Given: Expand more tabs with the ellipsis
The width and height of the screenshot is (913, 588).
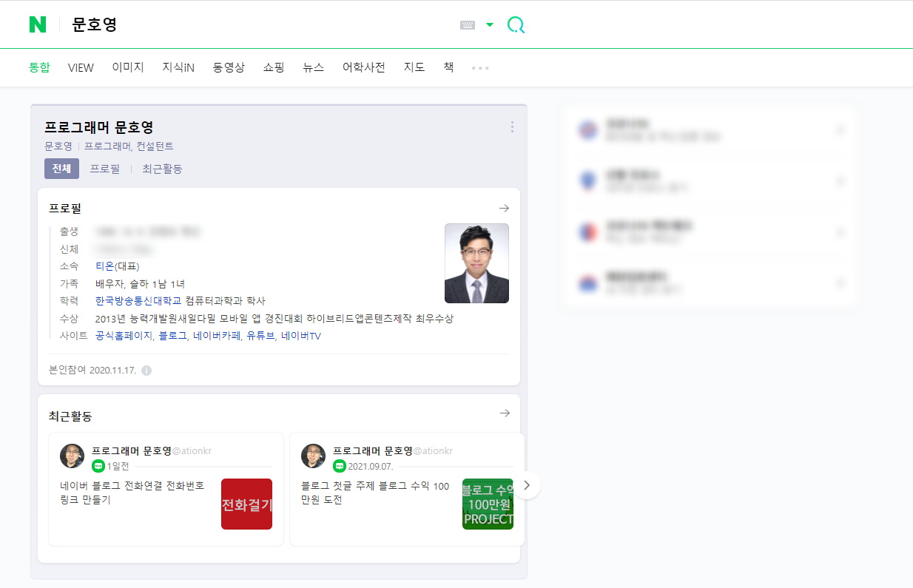Looking at the screenshot, I should [481, 68].
